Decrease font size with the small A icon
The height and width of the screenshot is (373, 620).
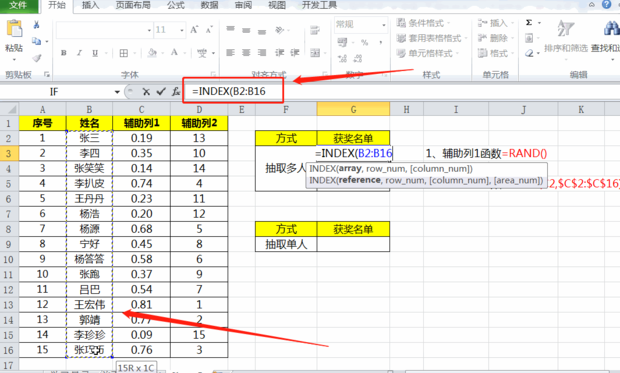(x=209, y=30)
